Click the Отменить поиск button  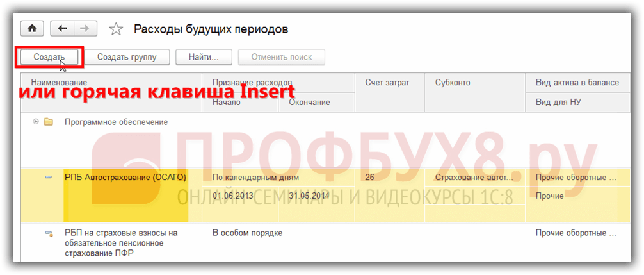[x=281, y=57]
